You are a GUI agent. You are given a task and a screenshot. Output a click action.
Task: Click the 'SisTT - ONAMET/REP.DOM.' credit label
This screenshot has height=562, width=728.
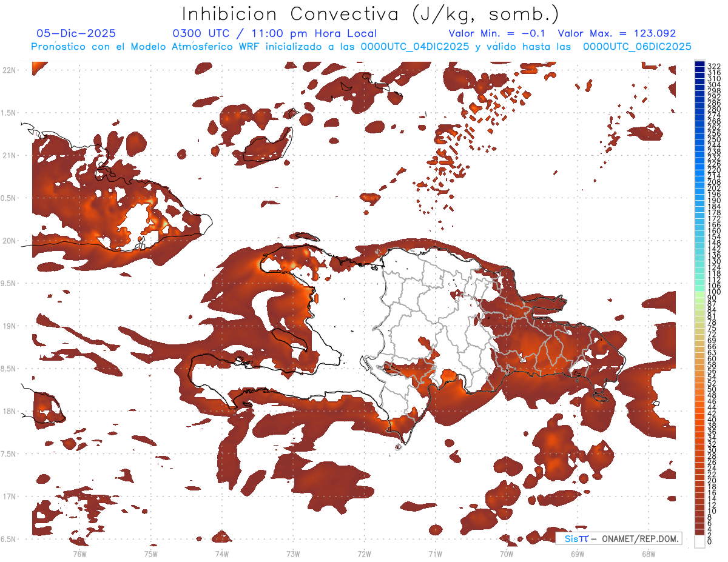tap(621, 538)
